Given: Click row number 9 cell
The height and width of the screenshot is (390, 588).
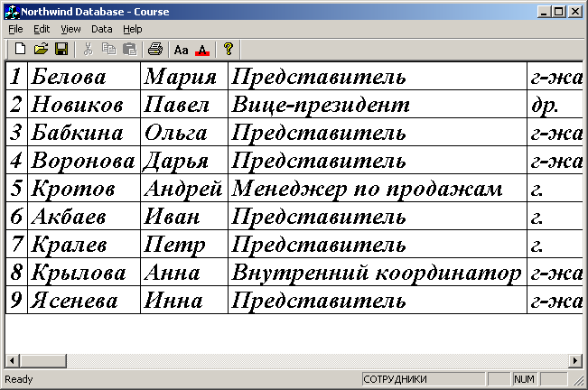Looking at the screenshot, I should [x=16, y=300].
